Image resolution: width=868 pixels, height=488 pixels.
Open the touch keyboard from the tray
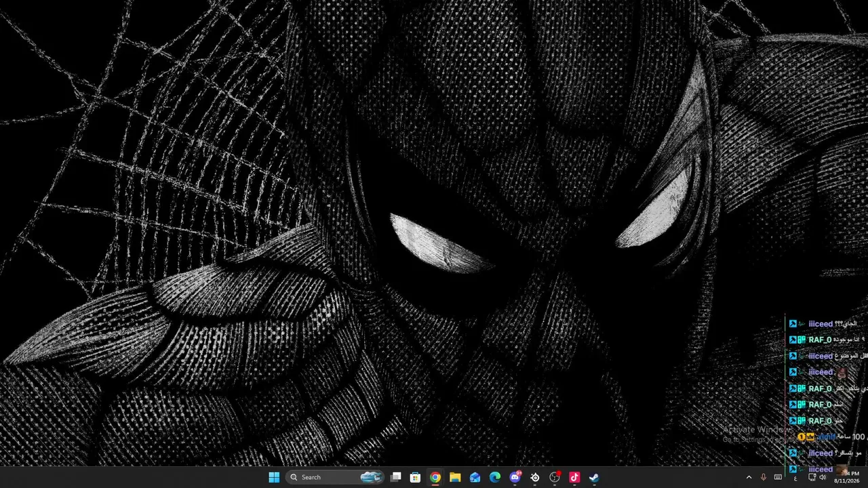[778, 477]
